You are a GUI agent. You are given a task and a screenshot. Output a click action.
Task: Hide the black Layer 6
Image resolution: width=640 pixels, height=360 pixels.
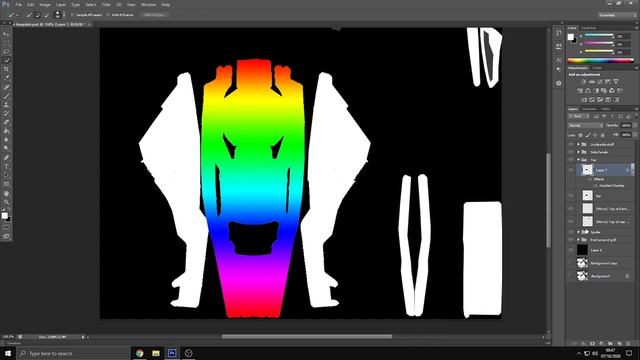tap(571, 250)
